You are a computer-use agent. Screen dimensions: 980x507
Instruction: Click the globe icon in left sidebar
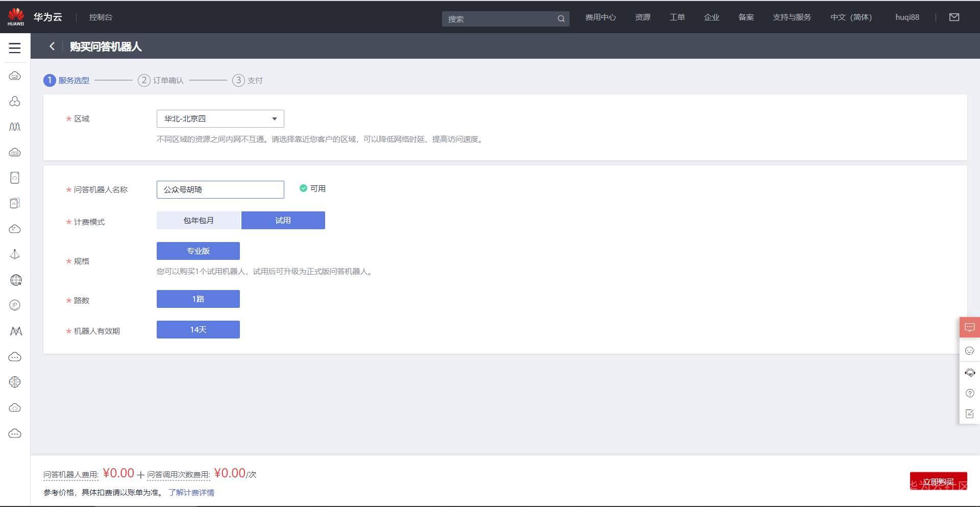[x=16, y=280]
